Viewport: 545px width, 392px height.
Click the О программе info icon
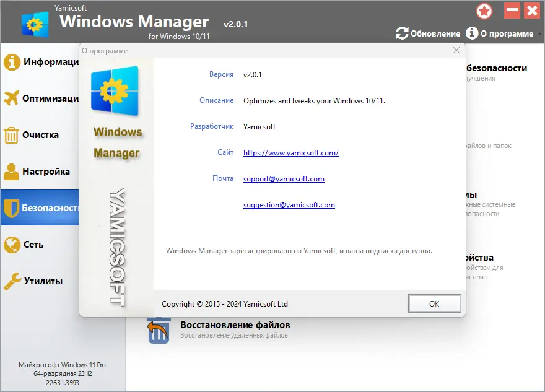pyautogui.click(x=472, y=33)
